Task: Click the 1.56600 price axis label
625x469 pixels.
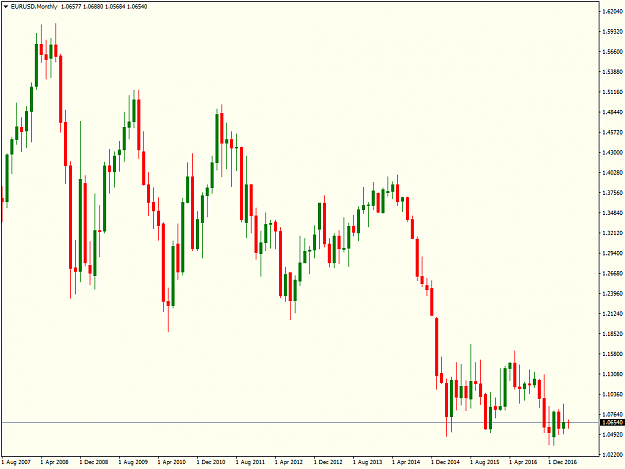Action: [613, 52]
